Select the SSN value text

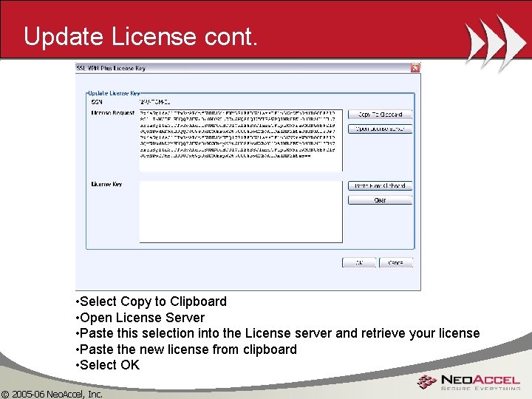(x=154, y=102)
